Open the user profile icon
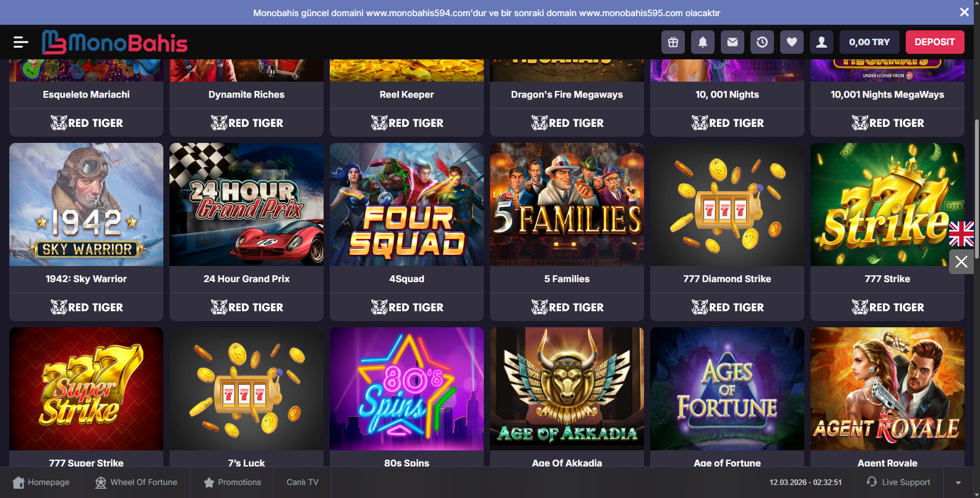Image resolution: width=980 pixels, height=498 pixels. 822,42
